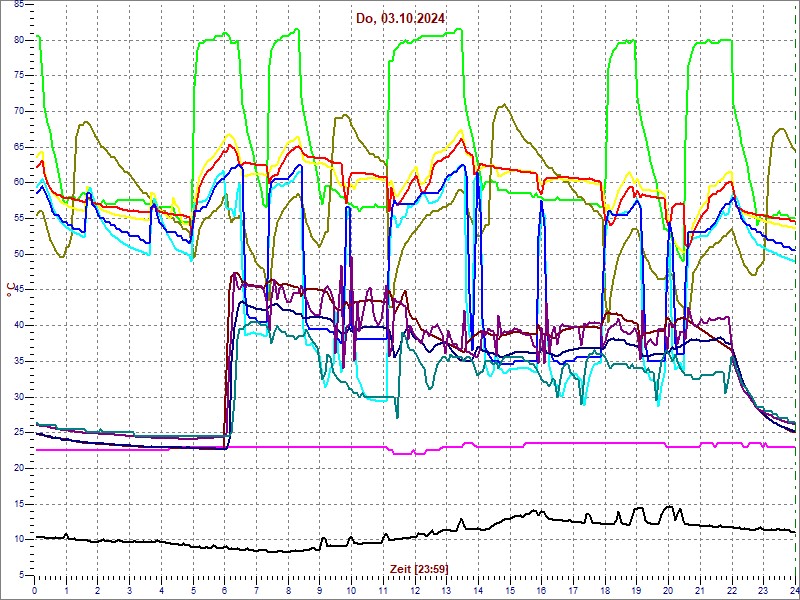Select the 30 value on the temperature axis
The image size is (800, 600).
point(17,397)
